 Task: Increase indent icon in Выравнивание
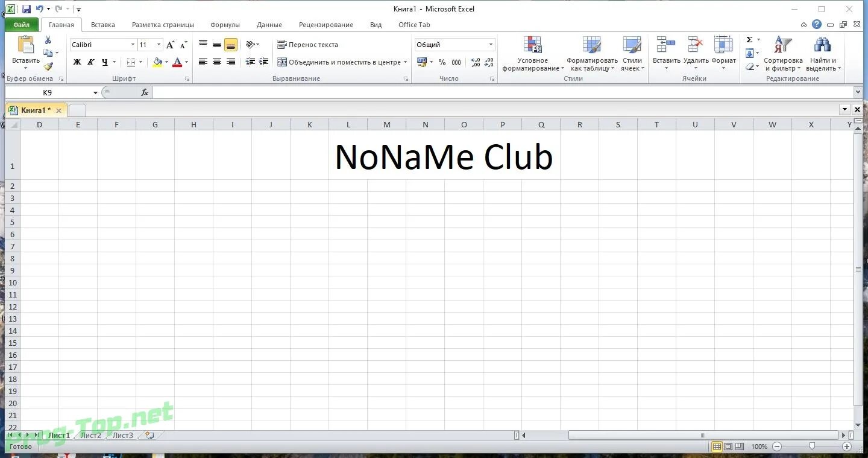(x=264, y=62)
